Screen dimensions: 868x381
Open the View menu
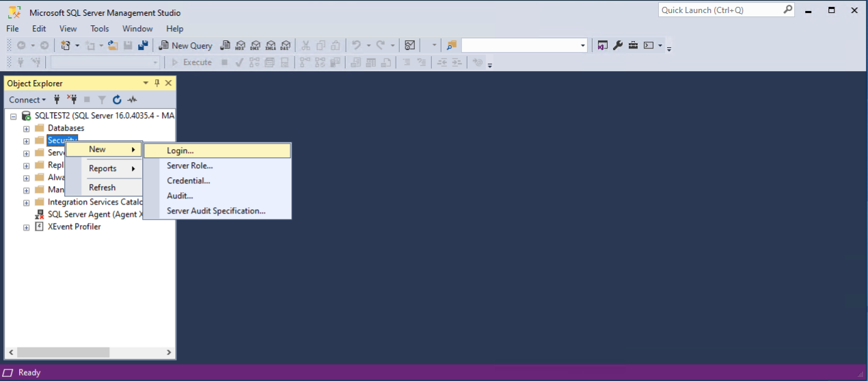(68, 29)
